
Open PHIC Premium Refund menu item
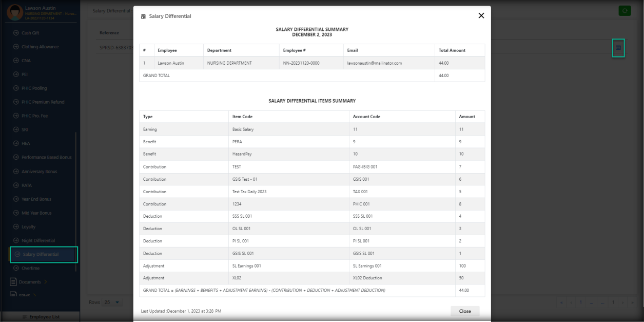(x=43, y=102)
